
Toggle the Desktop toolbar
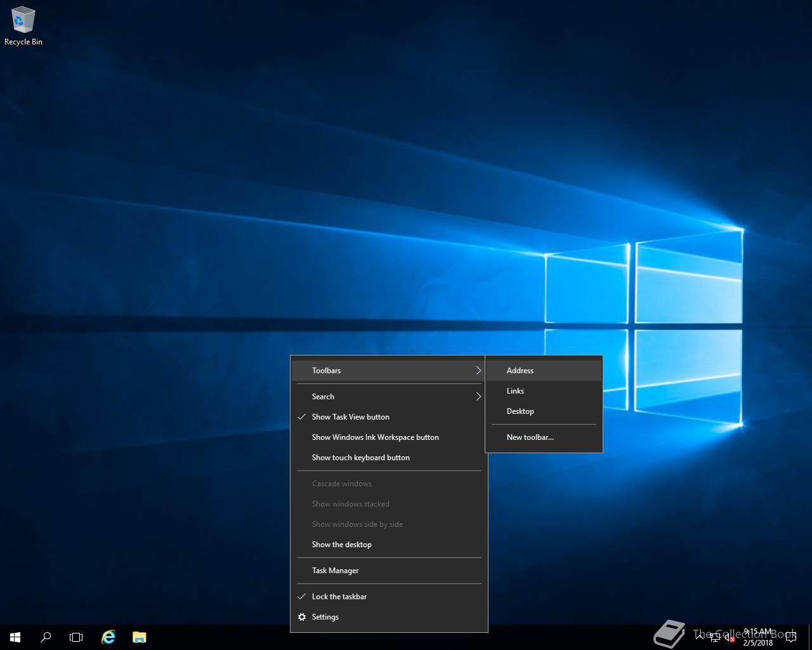point(544,411)
